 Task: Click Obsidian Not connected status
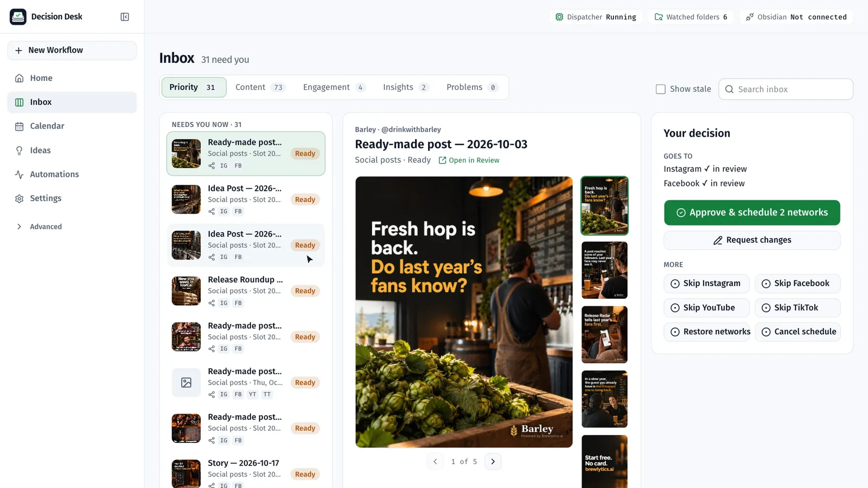click(796, 17)
